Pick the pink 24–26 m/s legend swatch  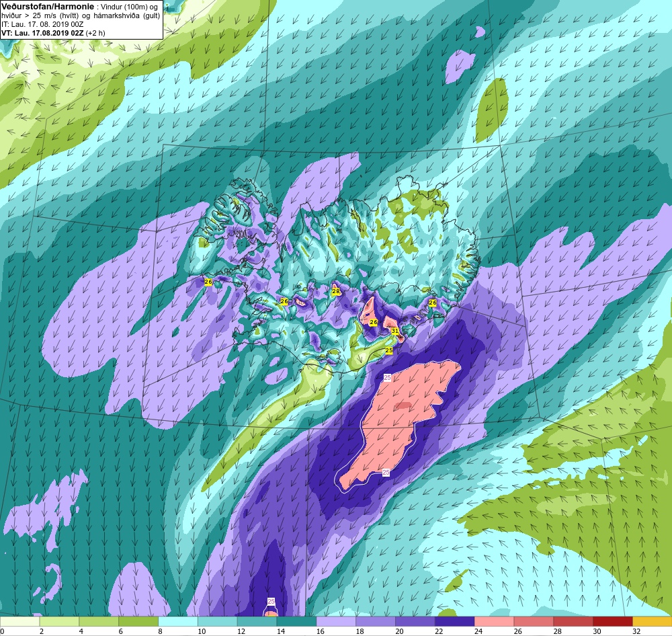494,621
